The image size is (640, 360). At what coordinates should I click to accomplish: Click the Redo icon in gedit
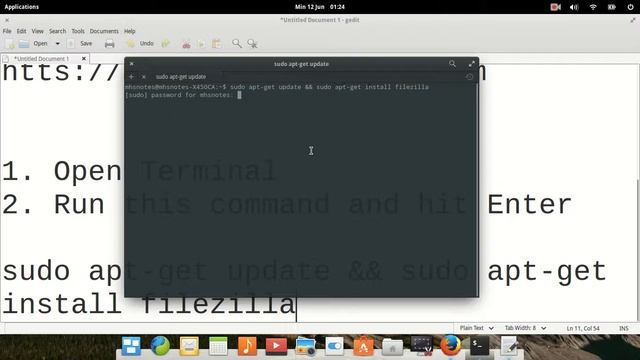[166, 44]
